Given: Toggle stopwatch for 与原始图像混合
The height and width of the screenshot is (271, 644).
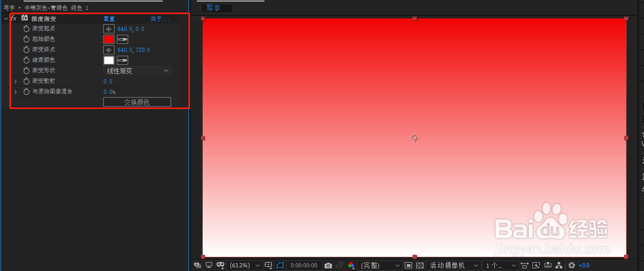Looking at the screenshot, I should [x=26, y=92].
